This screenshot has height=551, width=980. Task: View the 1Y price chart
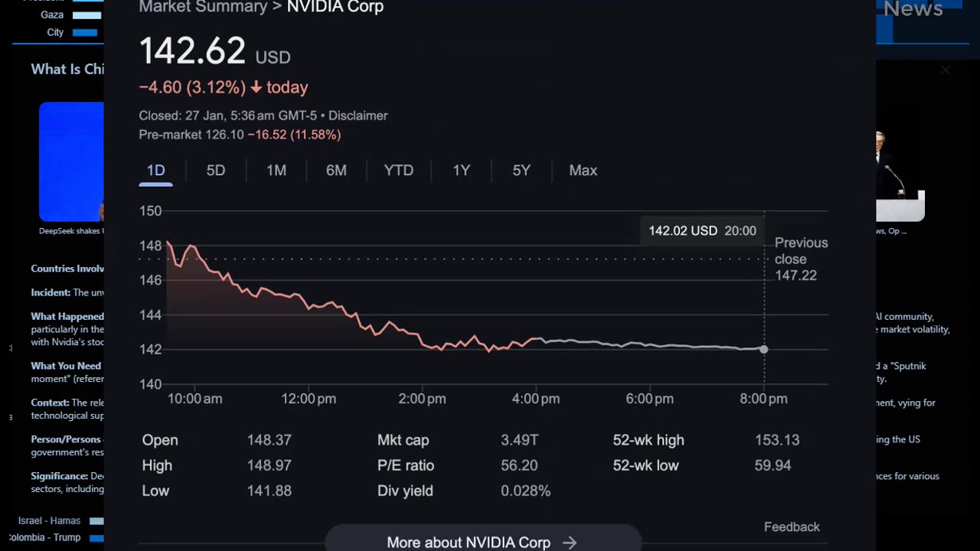pos(461,171)
